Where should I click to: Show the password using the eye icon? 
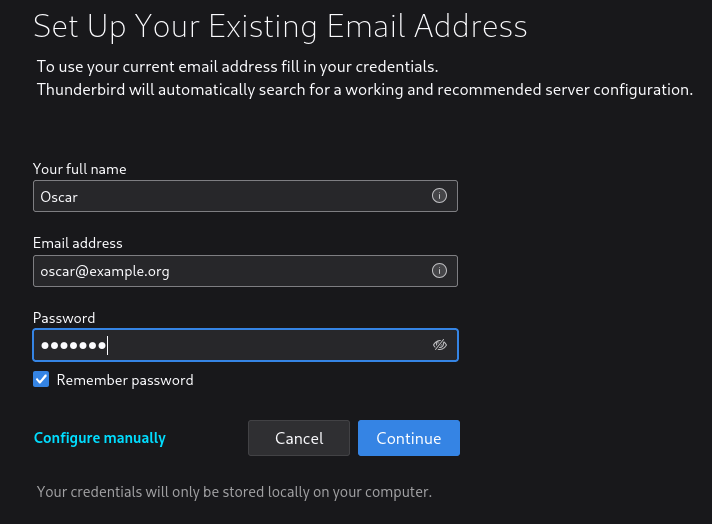tap(439, 345)
